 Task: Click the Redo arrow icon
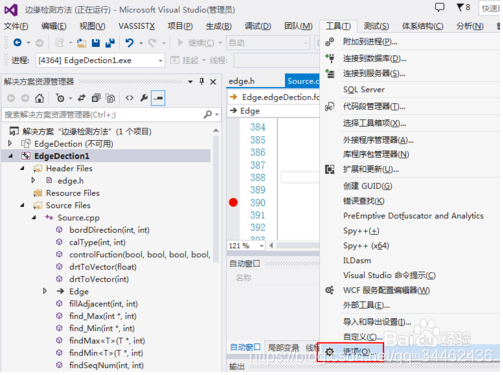click(152, 43)
